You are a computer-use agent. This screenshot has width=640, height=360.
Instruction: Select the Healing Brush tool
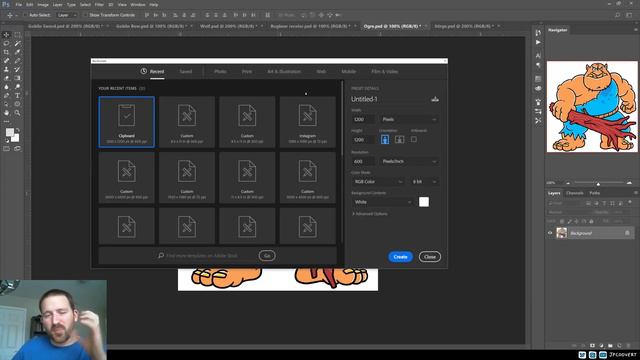(x=6, y=61)
